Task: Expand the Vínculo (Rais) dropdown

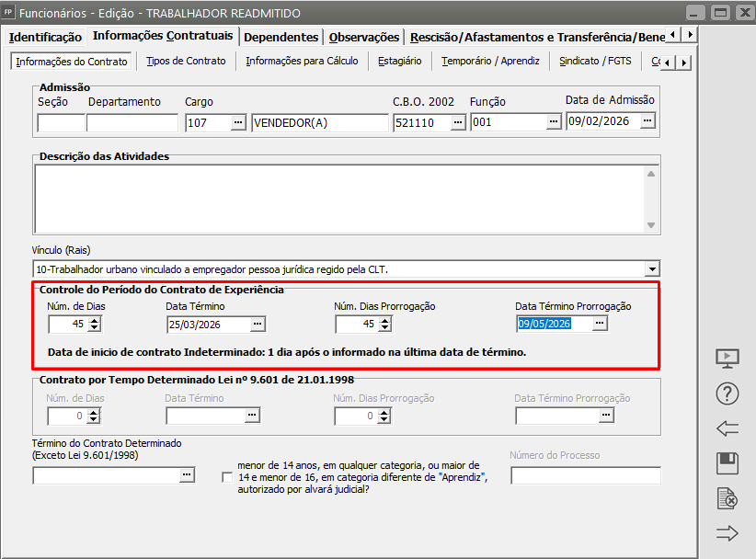Action: (652, 269)
